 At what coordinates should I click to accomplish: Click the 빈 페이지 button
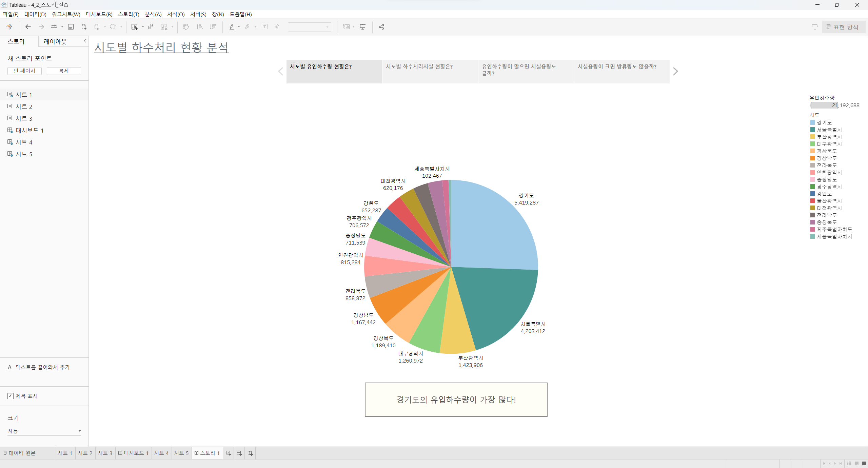click(24, 71)
